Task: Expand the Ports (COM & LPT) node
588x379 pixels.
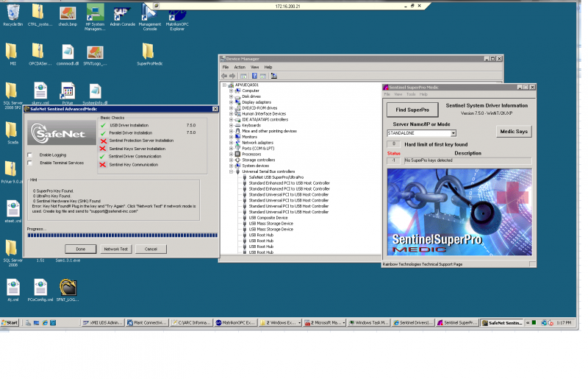Action: click(x=231, y=149)
